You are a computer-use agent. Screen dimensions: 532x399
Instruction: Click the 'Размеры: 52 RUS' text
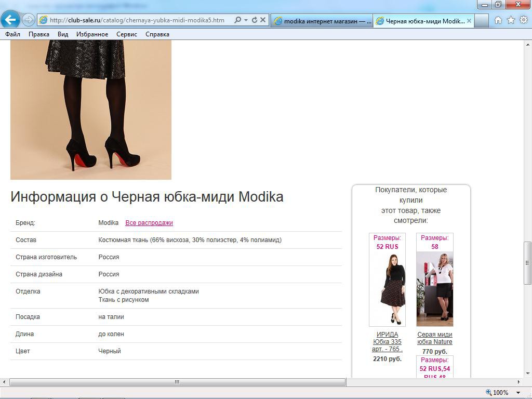[387, 242]
